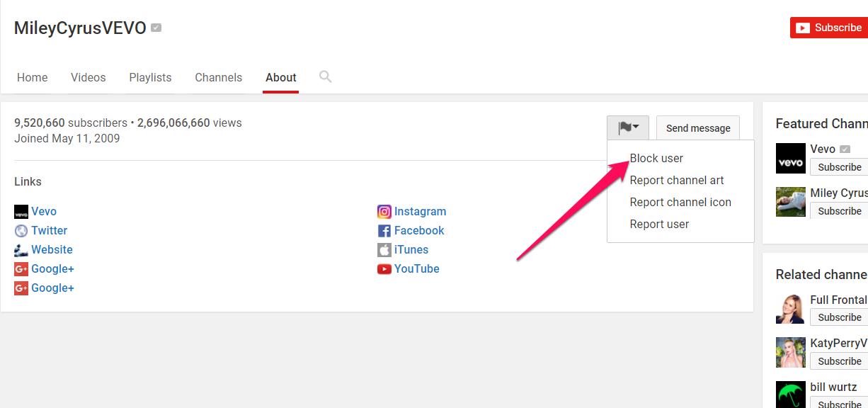
Task: Click the MileyCyrusVEVO channel title
Action: coord(80,28)
